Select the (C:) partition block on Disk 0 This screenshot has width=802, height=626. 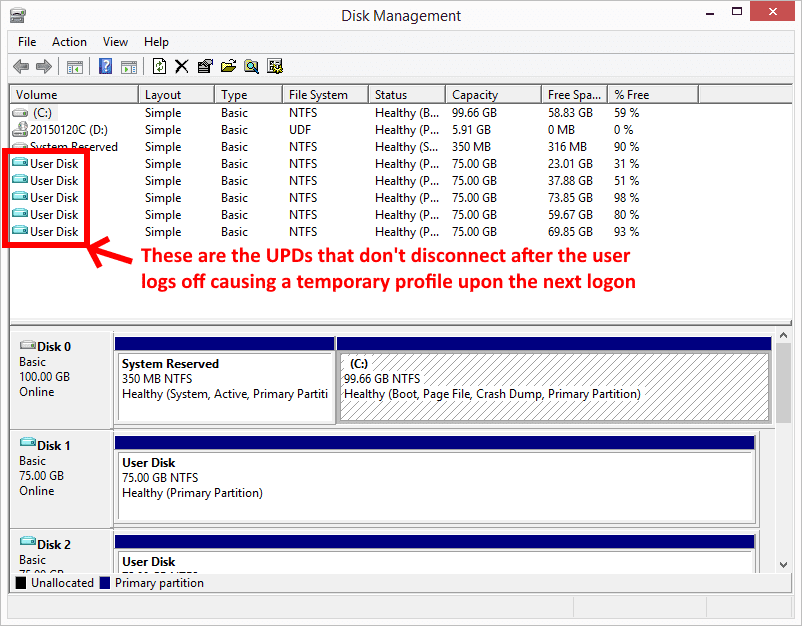(x=554, y=380)
